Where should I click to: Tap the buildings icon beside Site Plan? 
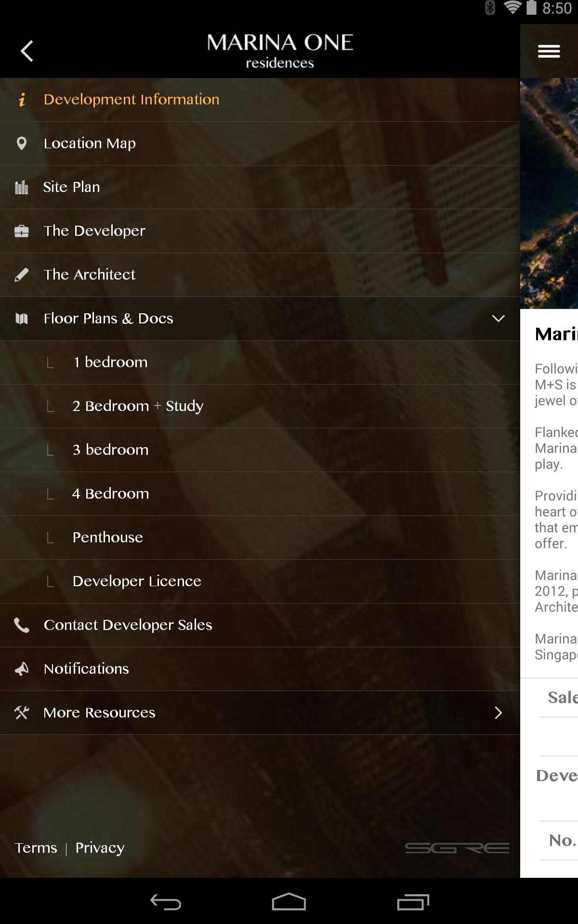[22, 187]
